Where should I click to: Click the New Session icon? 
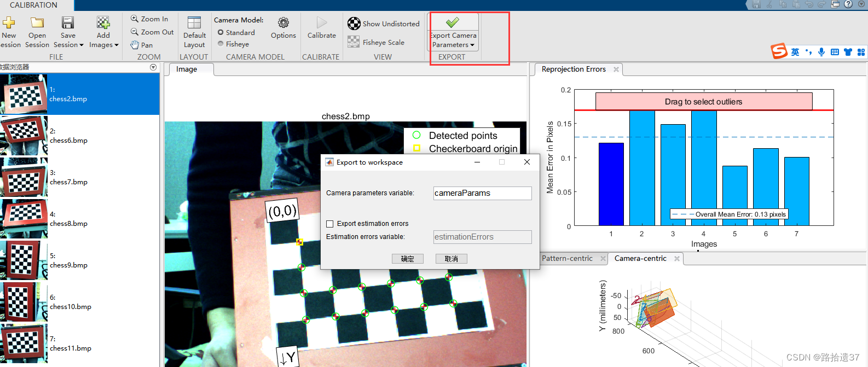(9, 22)
